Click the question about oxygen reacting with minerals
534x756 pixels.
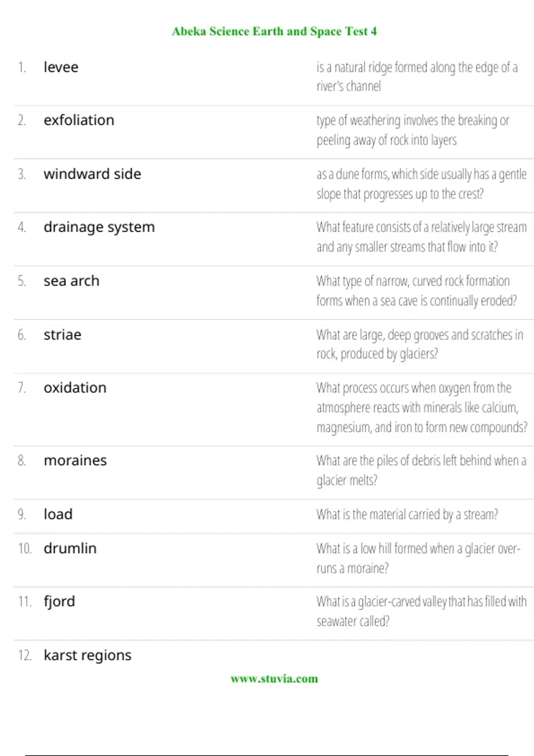(x=421, y=407)
